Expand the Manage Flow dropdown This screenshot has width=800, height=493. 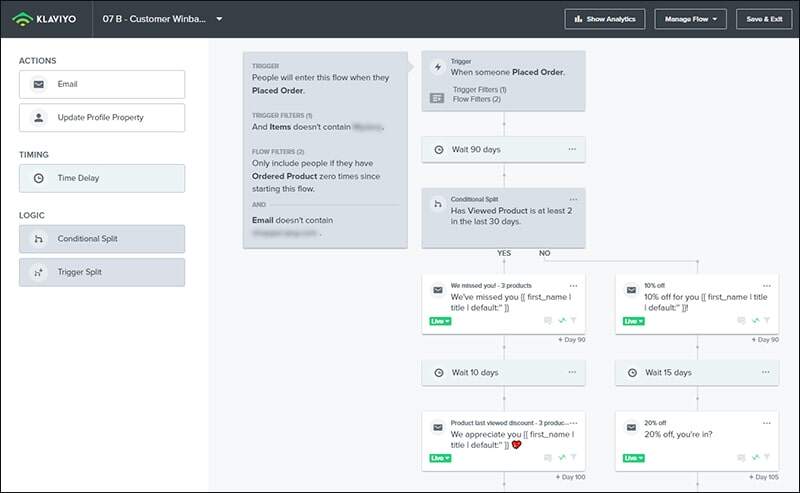(690, 19)
